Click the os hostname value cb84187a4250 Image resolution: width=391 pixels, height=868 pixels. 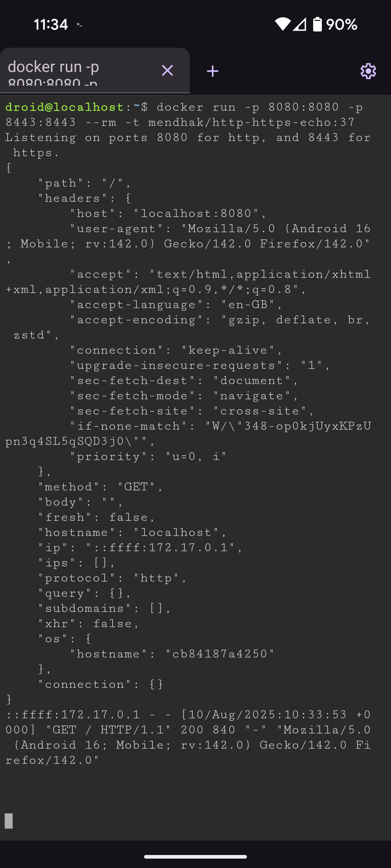220,654
